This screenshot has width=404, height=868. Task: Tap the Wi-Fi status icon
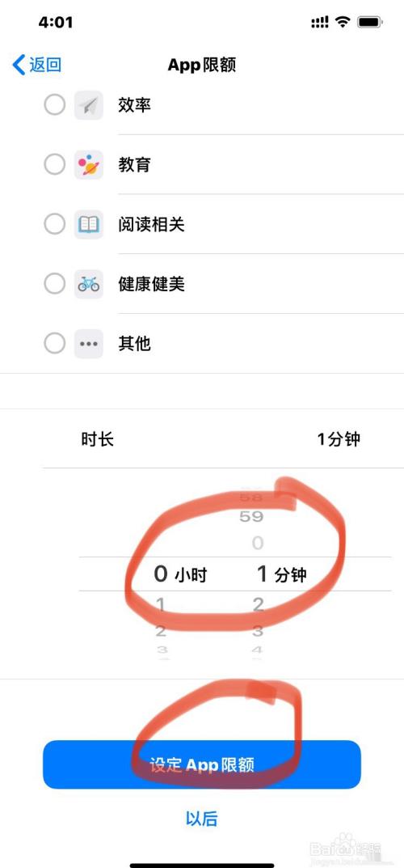tap(343, 22)
